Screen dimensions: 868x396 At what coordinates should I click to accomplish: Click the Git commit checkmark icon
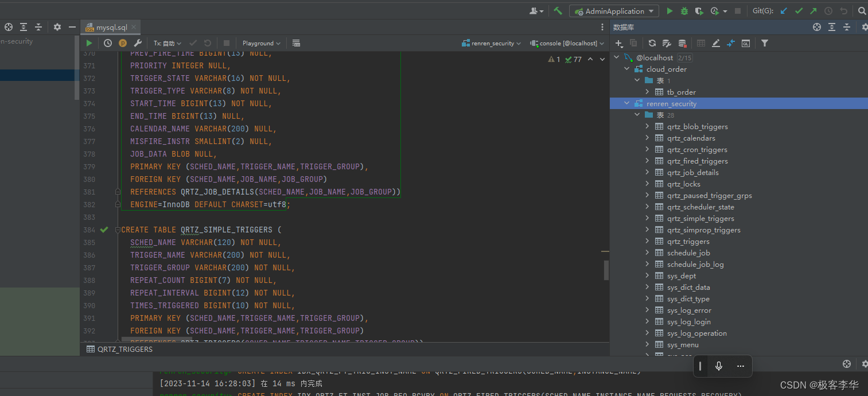click(798, 11)
